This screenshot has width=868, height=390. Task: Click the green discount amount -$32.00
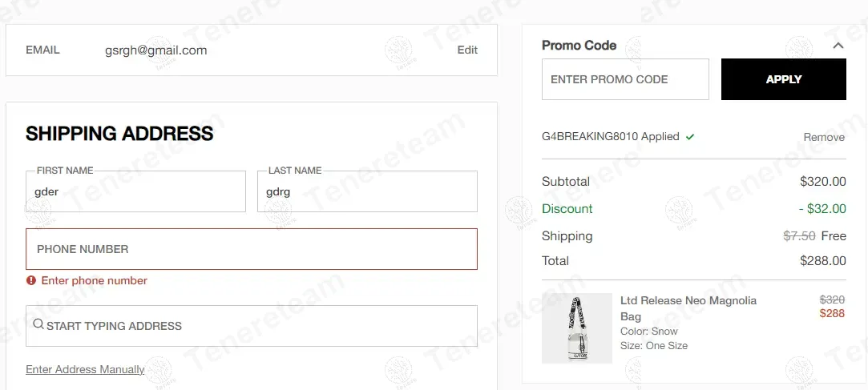pos(822,209)
